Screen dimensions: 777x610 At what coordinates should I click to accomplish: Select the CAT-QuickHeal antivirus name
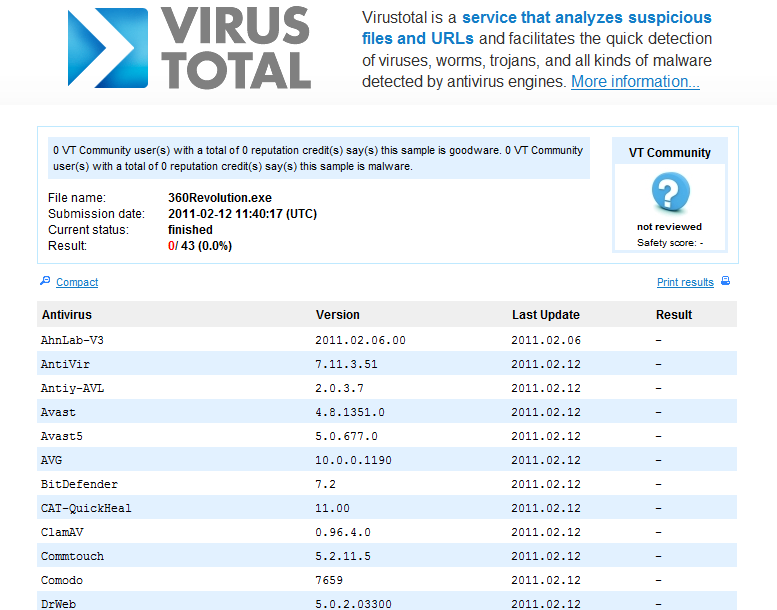86,508
